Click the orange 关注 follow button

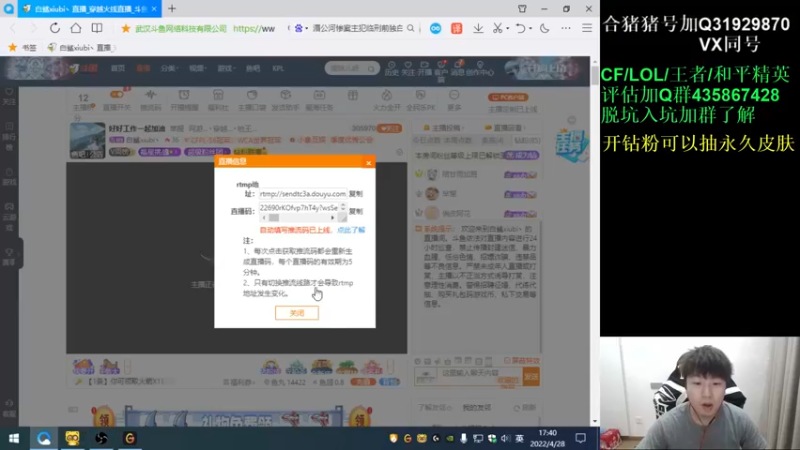point(390,129)
